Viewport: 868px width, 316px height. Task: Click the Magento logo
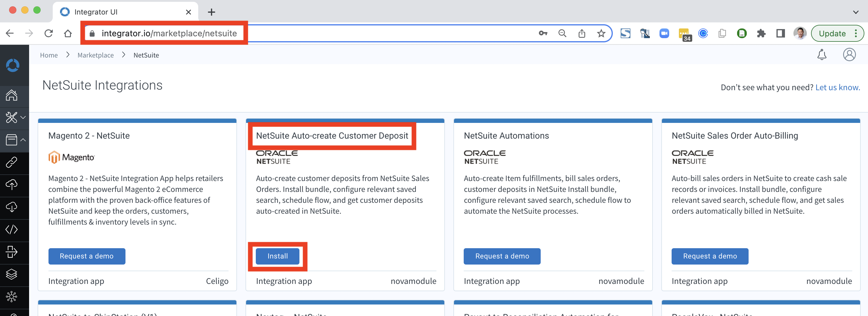[x=72, y=157]
